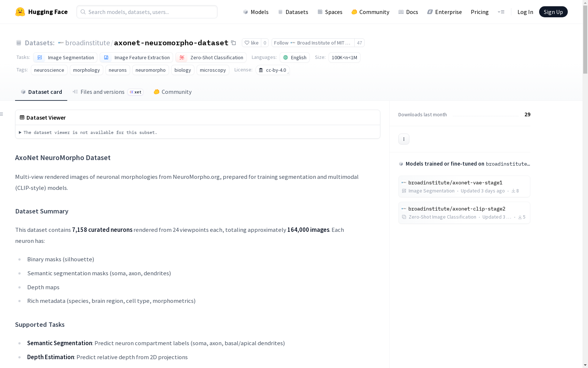Image resolution: width=588 pixels, height=368 pixels.
Task: Click the xet badge on Files tab
Action: pyautogui.click(x=136, y=92)
